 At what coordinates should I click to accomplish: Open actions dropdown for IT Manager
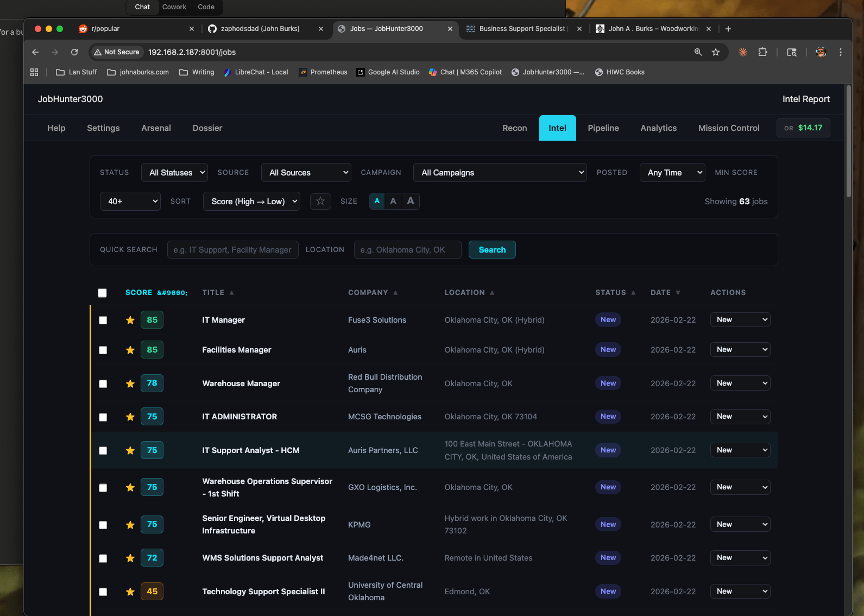pos(740,320)
